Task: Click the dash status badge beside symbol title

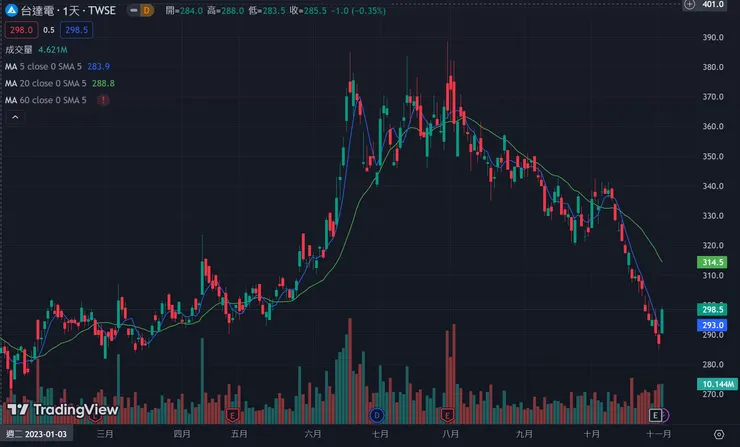Action: (134, 10)
